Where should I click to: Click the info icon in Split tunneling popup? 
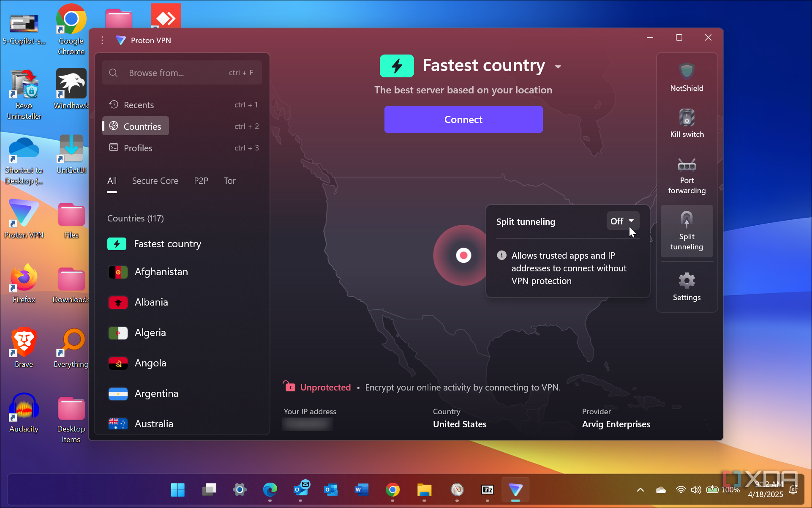(501, 255)
